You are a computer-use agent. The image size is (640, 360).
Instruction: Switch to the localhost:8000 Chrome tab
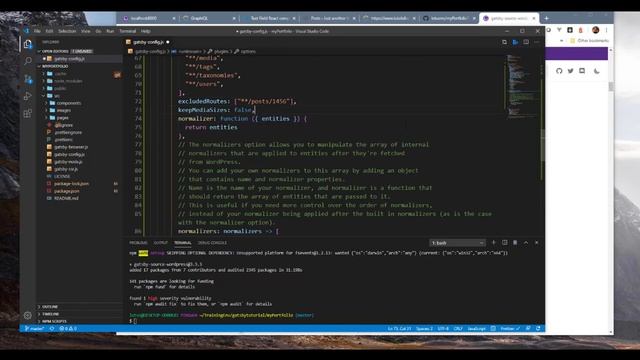149,18
